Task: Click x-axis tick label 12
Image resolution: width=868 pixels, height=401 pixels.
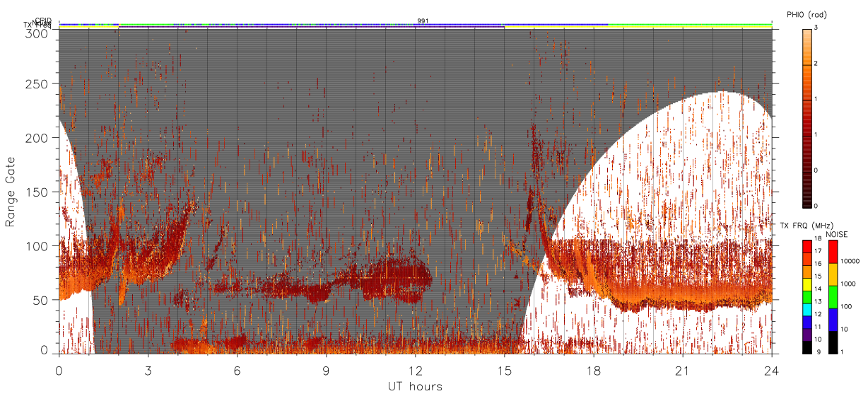Action: tap(415, 370)
